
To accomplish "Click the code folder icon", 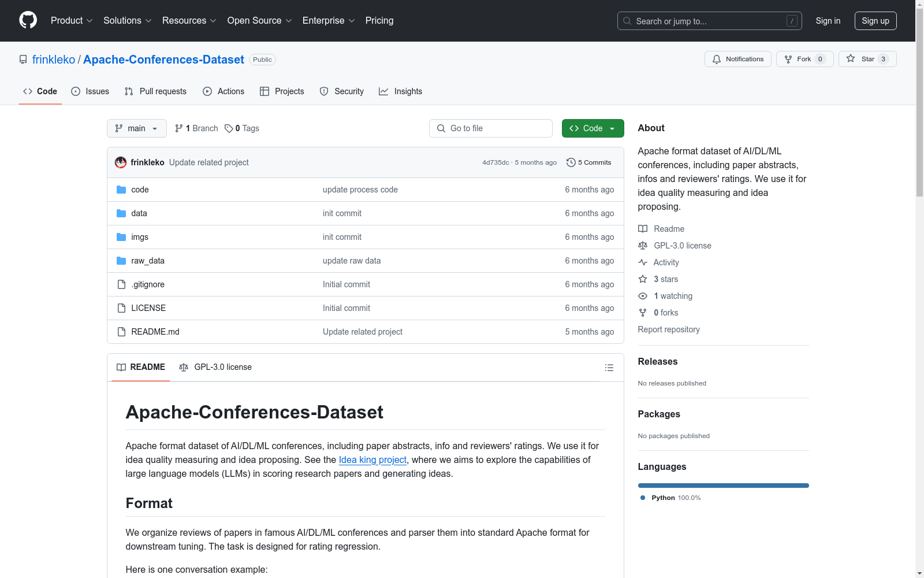I will (121, 190).
